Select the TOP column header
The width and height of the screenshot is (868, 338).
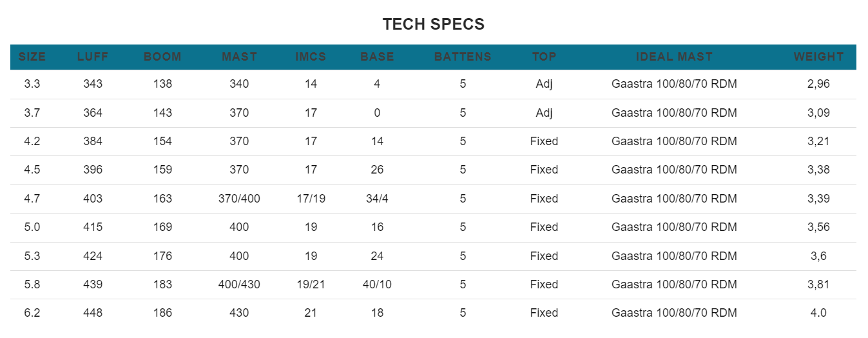(544, 57)
